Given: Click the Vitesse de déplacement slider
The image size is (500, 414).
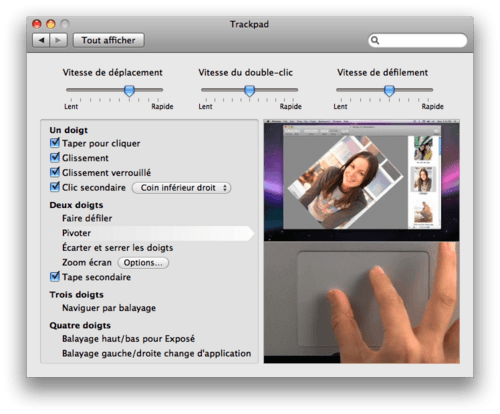Looking at the screenshot, I should pos(114,90).
